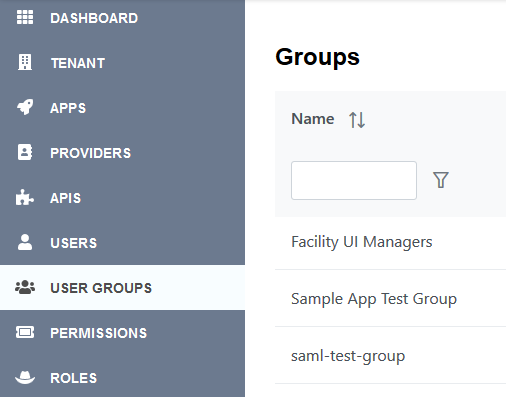Click the Apps rocket icon

coord(25,107)
